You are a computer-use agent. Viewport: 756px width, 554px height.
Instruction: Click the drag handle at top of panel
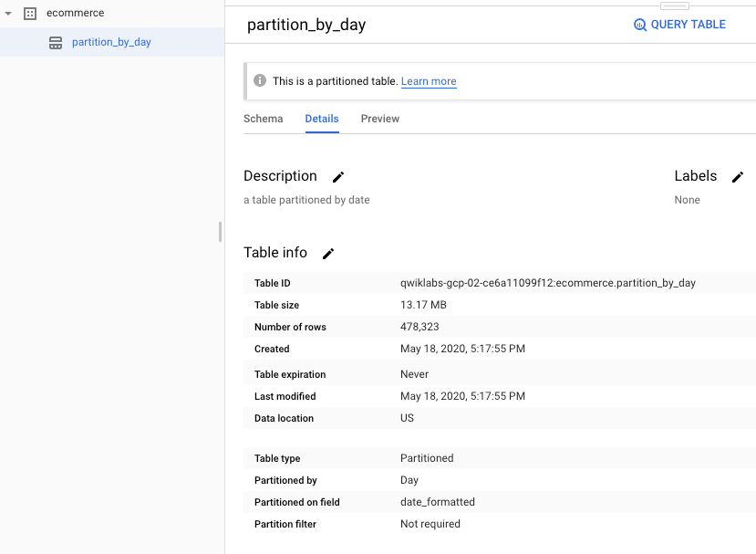674,5
